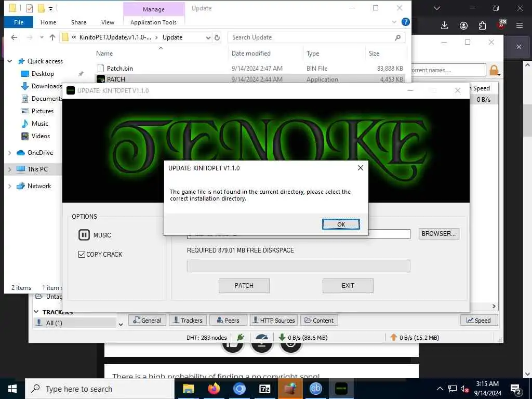Viewport: 532px width, 399px height.
Task: Click the connection status plug icon
Action: point(241,337)
